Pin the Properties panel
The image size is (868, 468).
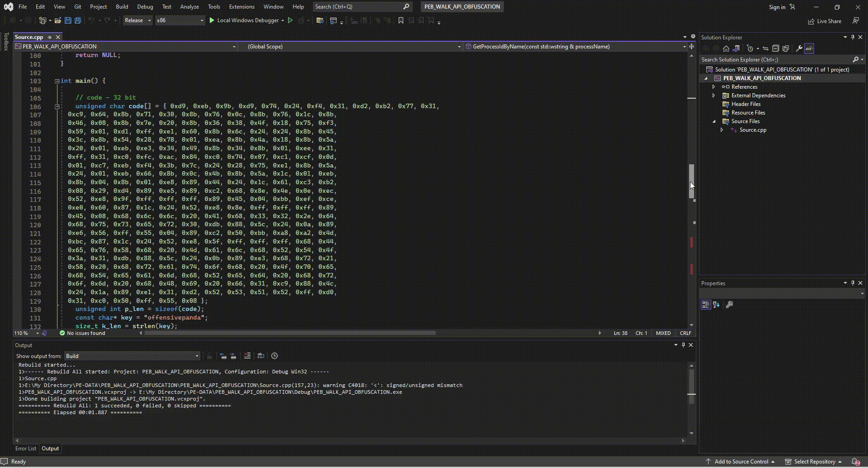click(x=853, y=283)
